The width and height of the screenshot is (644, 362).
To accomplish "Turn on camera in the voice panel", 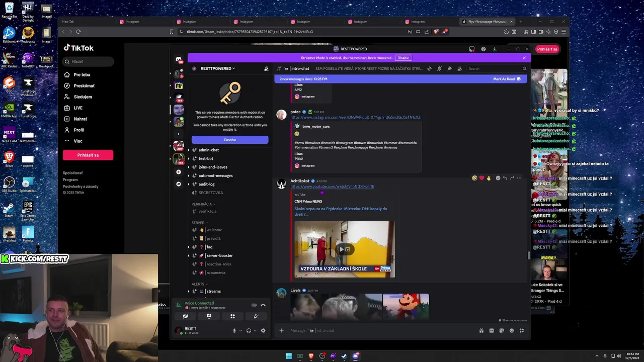I will click(x=185, y=316).
